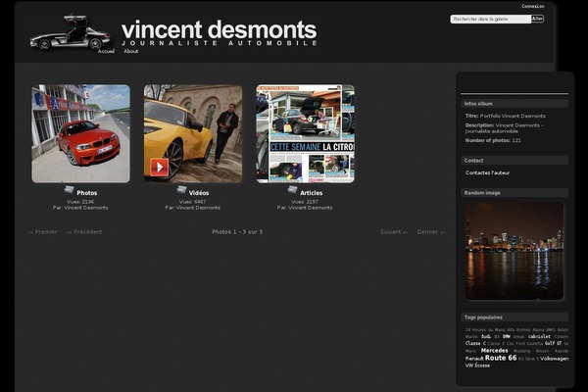Image resolution: width=588 pixels, height=392 pixels.
Task: Open the Articles album title link
Action: 312,193
